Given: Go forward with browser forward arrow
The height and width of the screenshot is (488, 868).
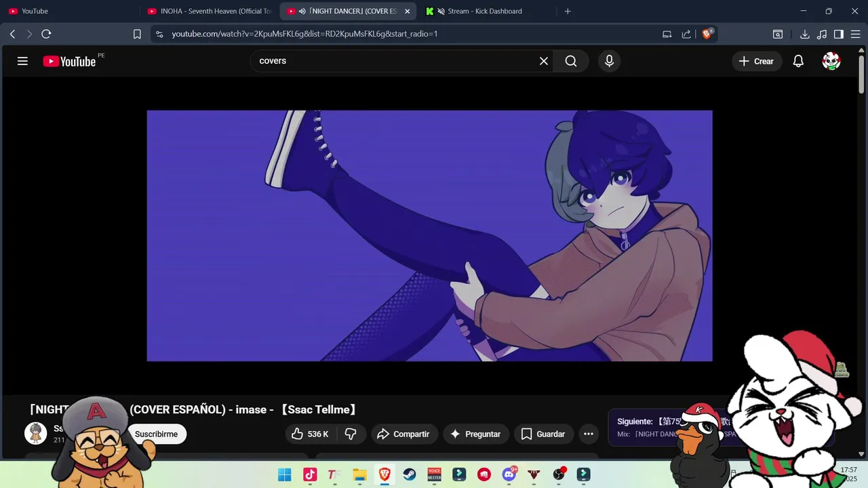Looking at the screenshot, I should click(x=29, y=34).
